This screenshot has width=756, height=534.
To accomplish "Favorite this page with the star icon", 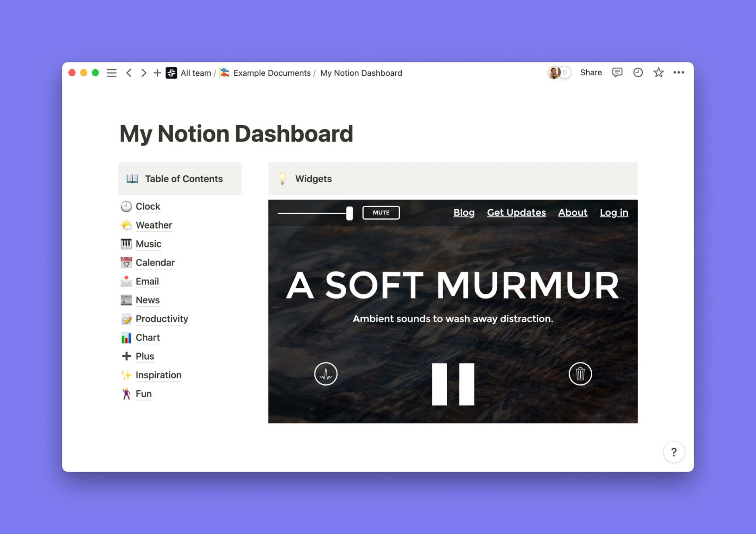I will pyautogui.click(x=658, y=72).
